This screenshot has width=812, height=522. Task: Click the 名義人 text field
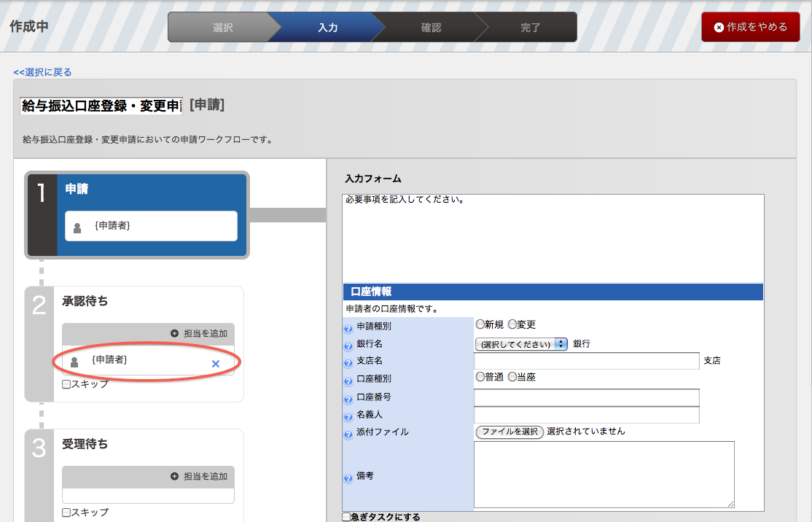coord(587,415)
